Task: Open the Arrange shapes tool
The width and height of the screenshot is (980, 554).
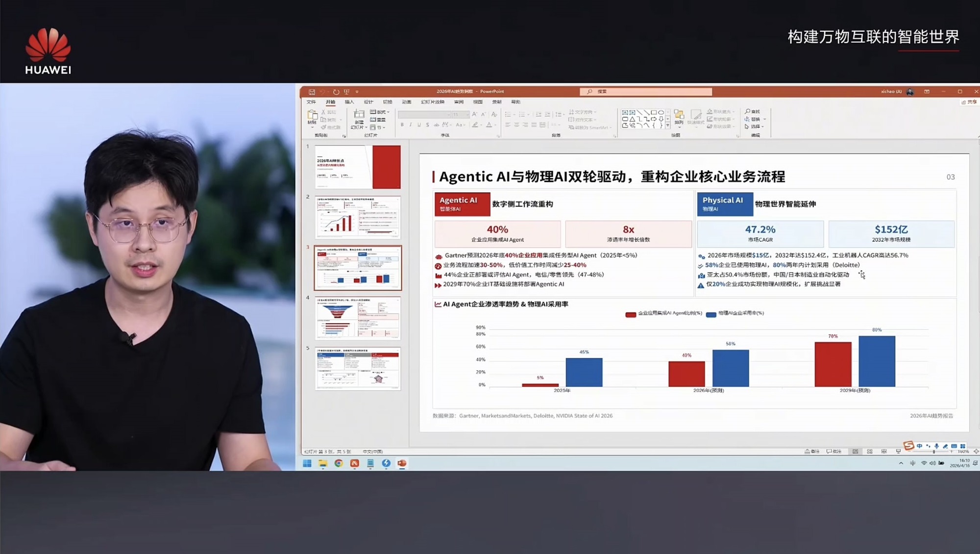Action: tap(679, 117)
